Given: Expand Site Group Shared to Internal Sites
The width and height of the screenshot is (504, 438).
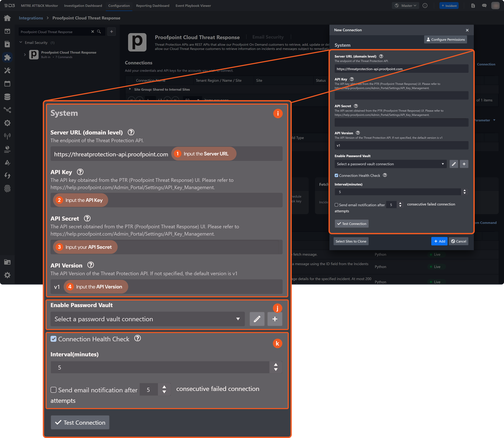Looking at the screenshot, I should (x=130, y=89).
